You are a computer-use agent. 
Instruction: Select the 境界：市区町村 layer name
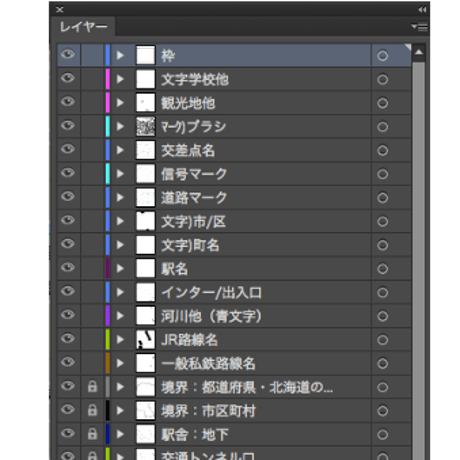point(209,411)
